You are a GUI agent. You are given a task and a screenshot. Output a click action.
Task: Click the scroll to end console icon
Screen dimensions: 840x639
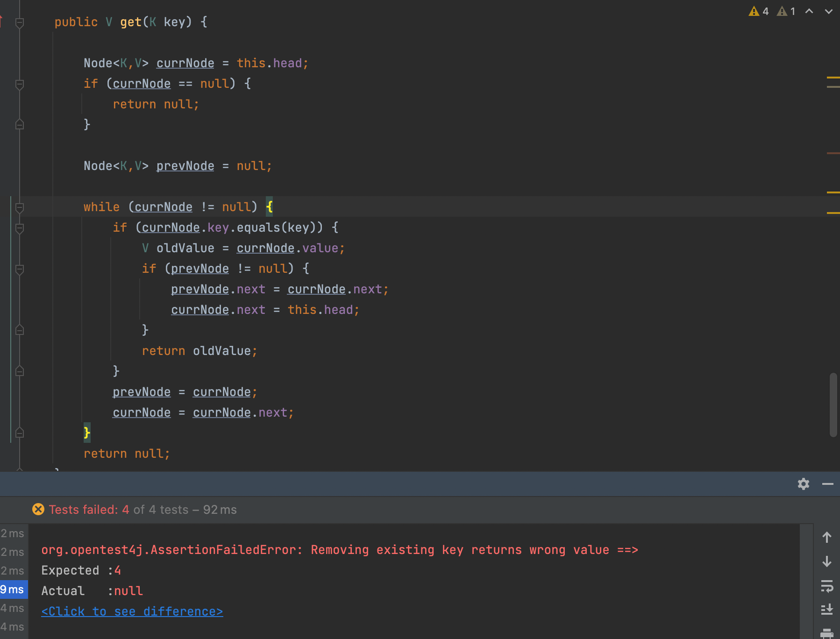[x=826, y=609]
